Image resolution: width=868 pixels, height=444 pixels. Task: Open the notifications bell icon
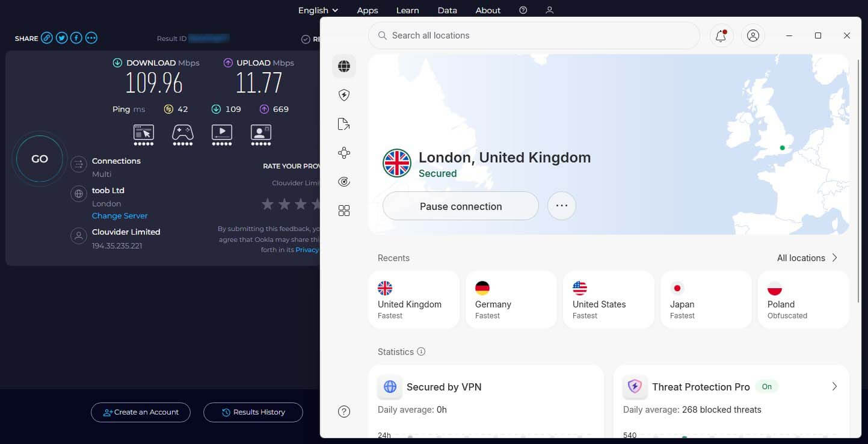coord(721,35)
